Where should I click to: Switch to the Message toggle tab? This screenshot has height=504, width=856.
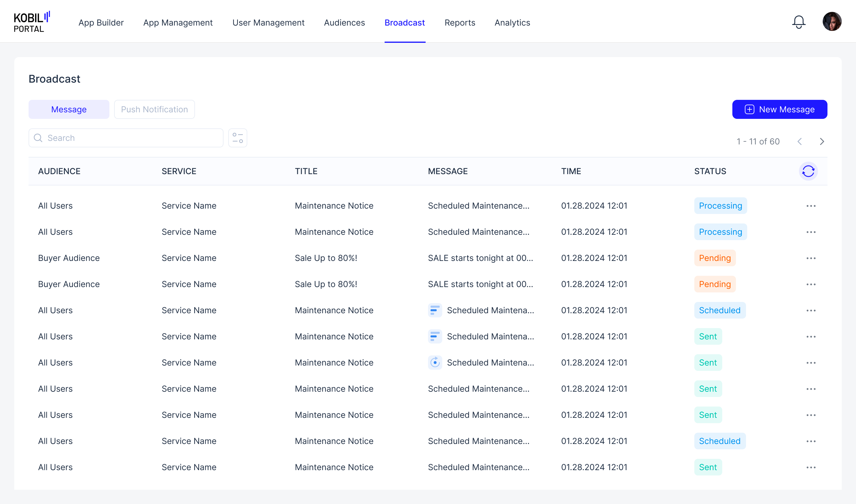(x=69, y=109)
